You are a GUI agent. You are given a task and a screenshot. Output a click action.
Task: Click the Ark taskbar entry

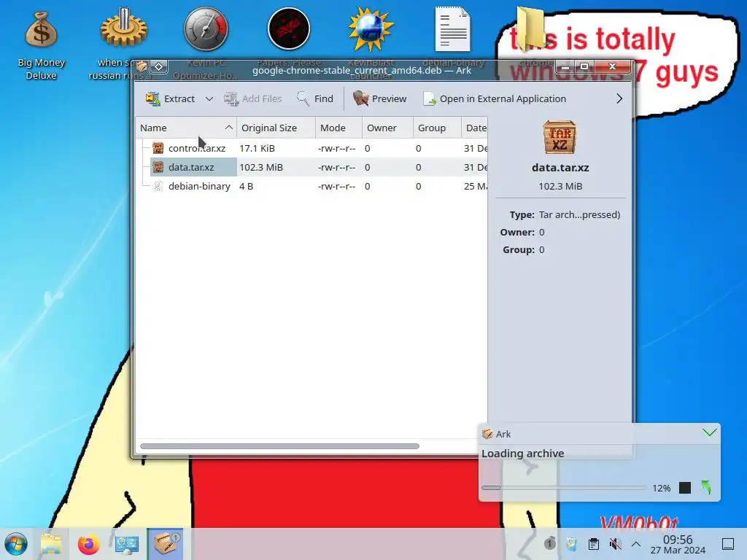pyautogui.click(x=165, y=544)
